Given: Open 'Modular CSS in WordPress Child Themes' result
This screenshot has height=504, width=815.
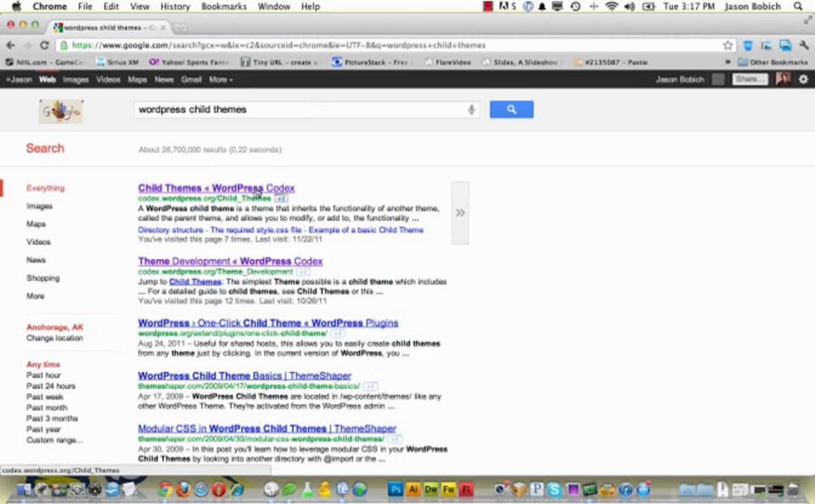Looking at the screenshot, I should 267,429.
